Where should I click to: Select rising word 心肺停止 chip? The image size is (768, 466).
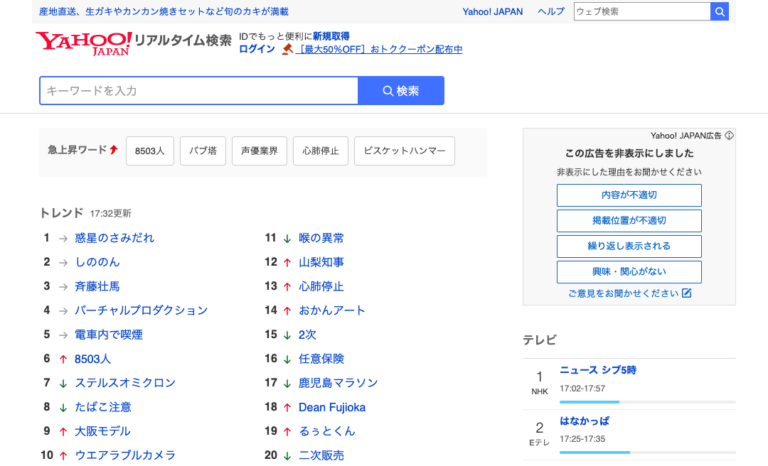coord(321,151)
